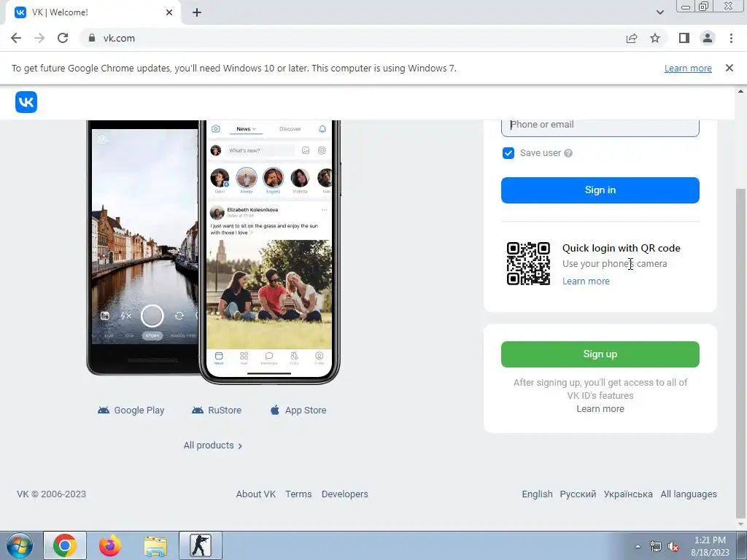Click the phone mockup image
The width and height of the screenshot is (747, 560).
click(x=214, y=252)
